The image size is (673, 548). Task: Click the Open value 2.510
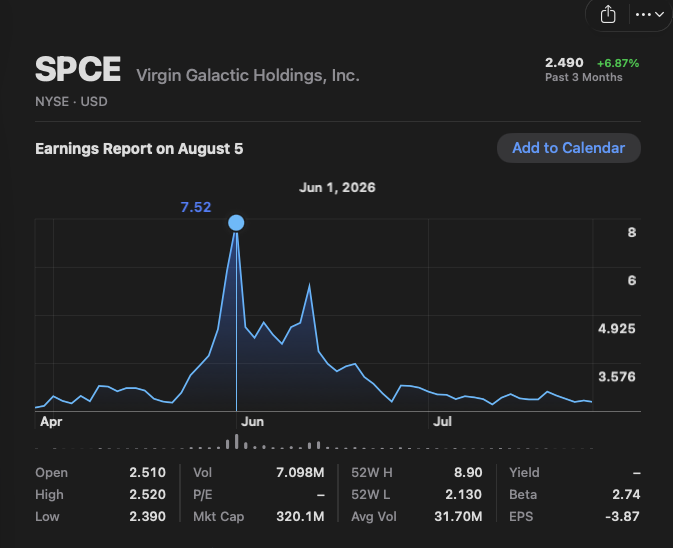tap(147, 472)
